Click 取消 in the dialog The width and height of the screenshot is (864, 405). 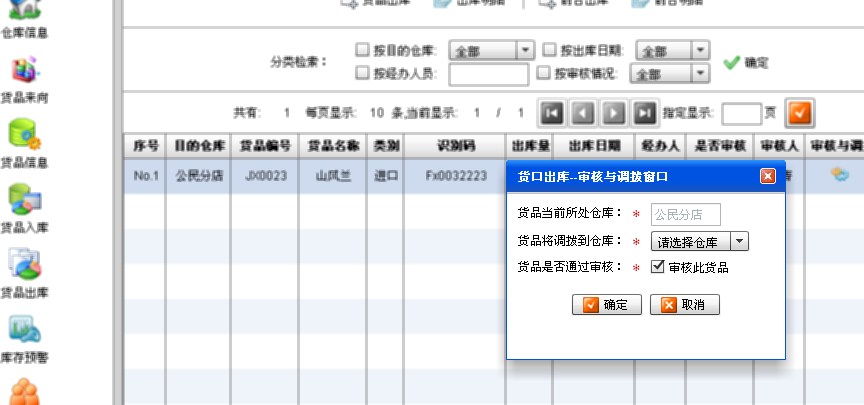pos(685,304)
